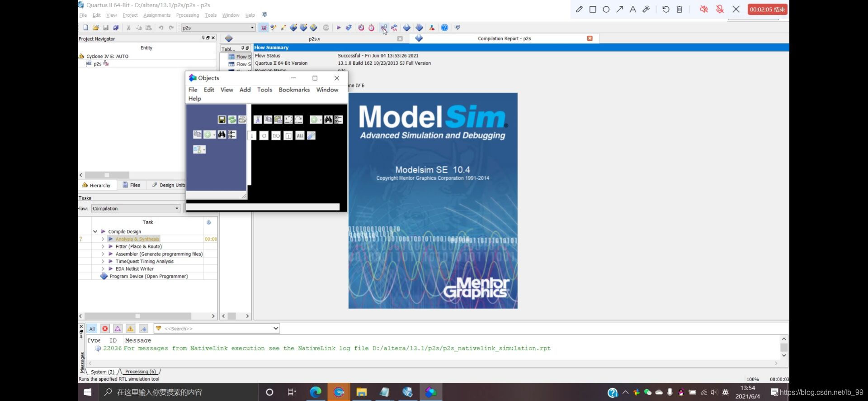Run the Gate Level Simulation icon
This screenshot has width=868, height=401.
[394, 28]
